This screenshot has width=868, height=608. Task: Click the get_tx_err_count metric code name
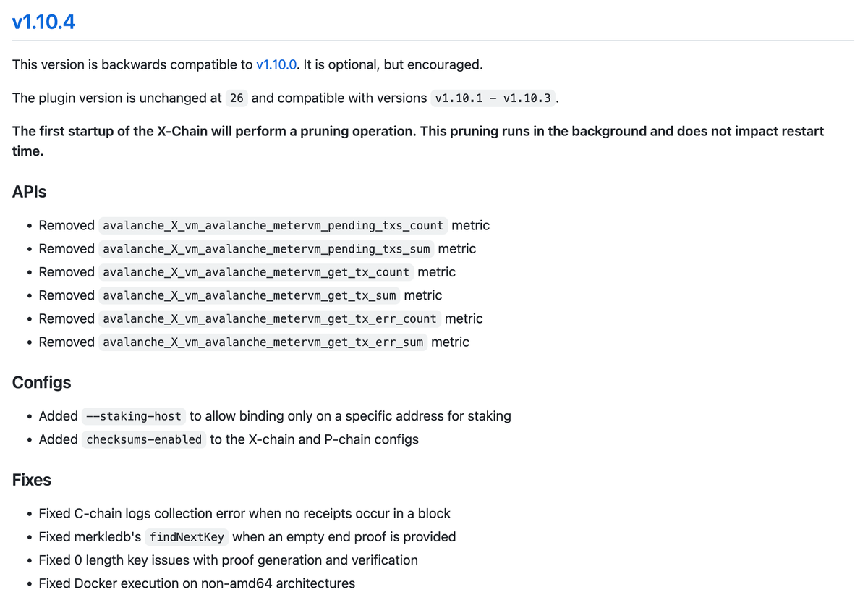click(x=270, y=319)
